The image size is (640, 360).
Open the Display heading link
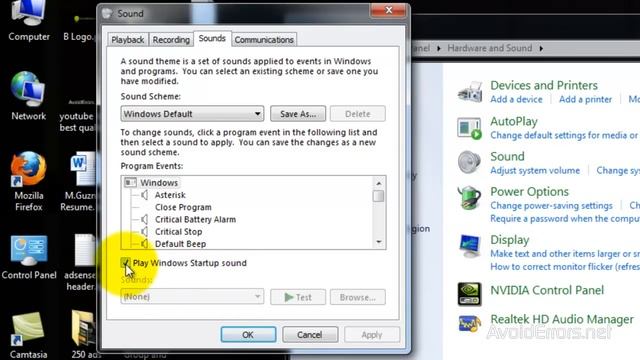[x=509, y=240]
